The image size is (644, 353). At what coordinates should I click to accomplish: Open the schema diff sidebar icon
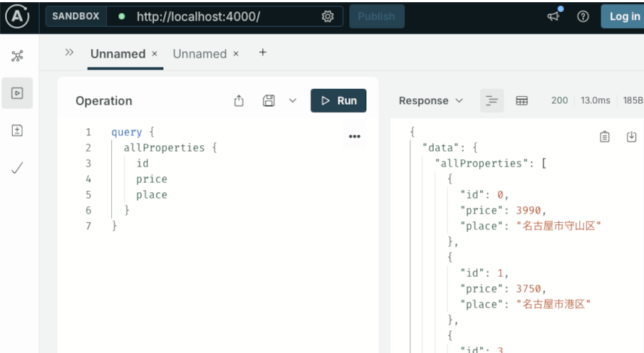pos(17,131)
